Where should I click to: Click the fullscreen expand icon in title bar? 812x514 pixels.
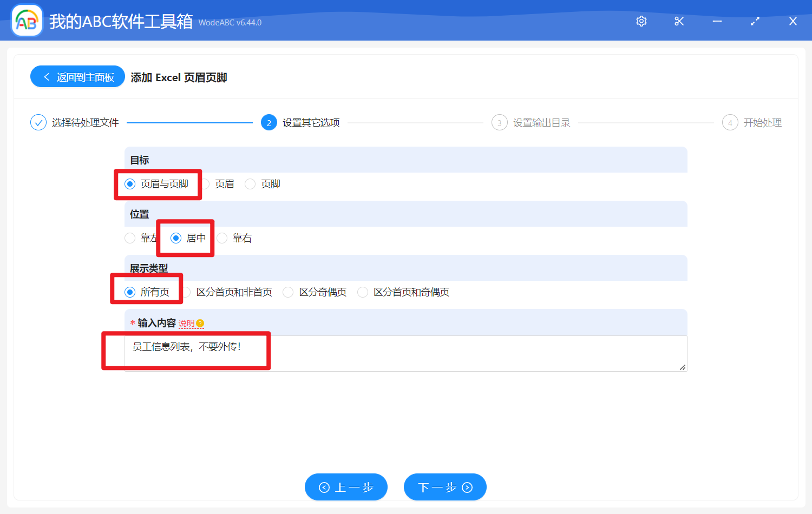(x=755, y=21)
